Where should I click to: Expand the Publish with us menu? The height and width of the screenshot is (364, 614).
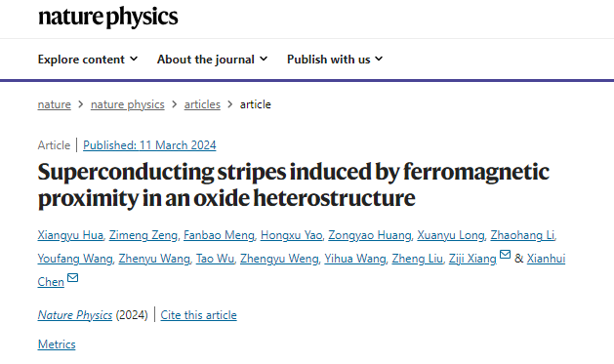pyautogui.click(x=335, y=60)
